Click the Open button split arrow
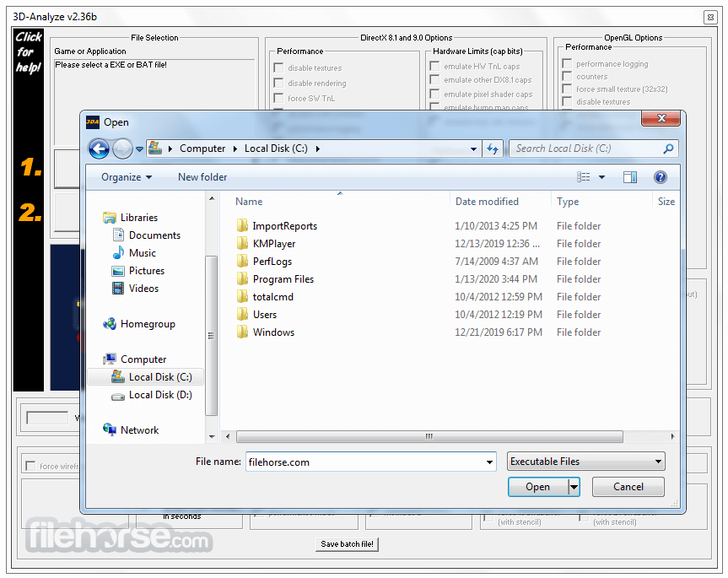Image resolution: width=728 pixels, height=578 pixels. pyautogui.click(x=574, y=487)
